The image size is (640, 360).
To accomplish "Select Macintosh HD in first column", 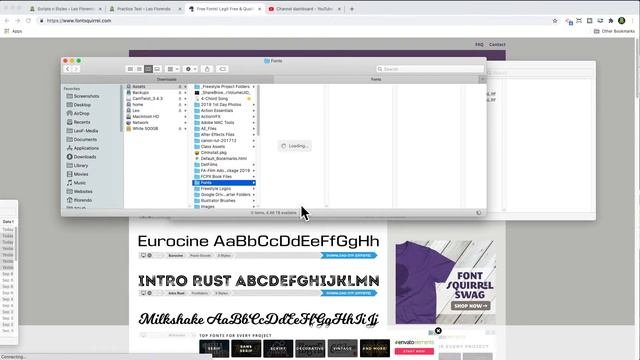I will pos(156,116).
